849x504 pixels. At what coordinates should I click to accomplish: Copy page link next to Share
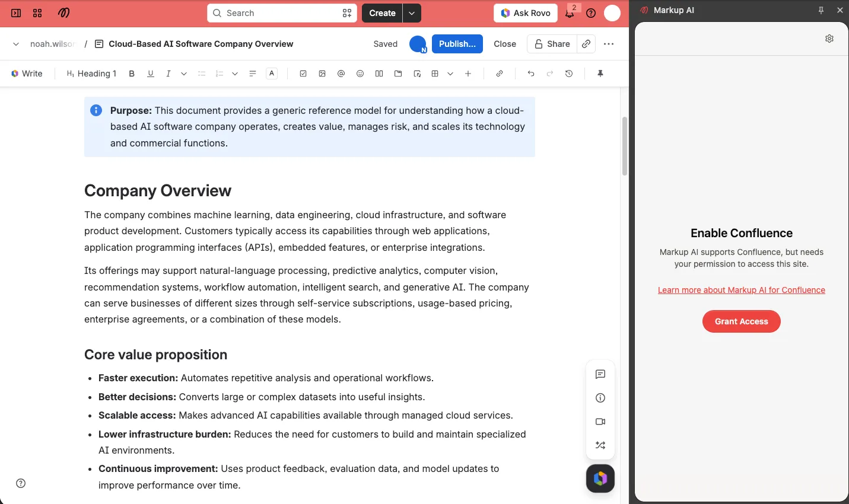586,44
